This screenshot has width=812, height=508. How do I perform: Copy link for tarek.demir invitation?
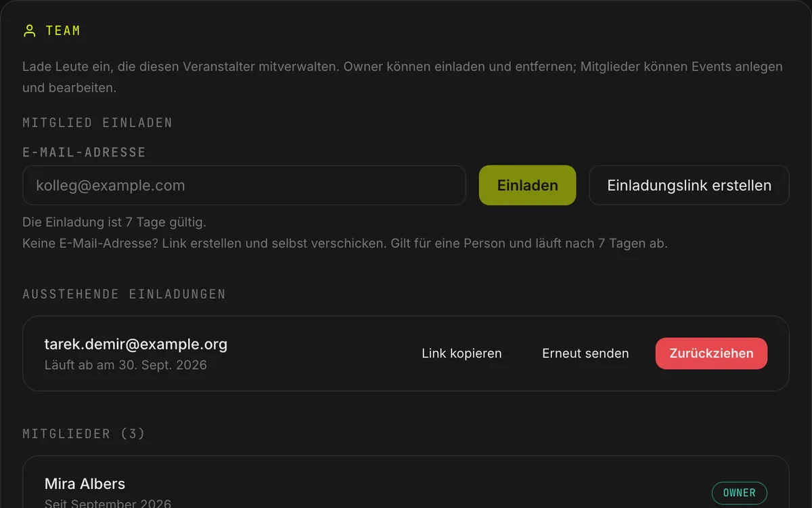[x=462, y=354]
